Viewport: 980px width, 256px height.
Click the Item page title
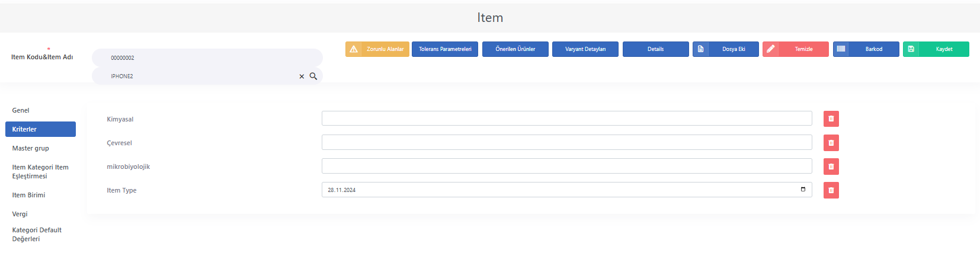coord(490,18)
